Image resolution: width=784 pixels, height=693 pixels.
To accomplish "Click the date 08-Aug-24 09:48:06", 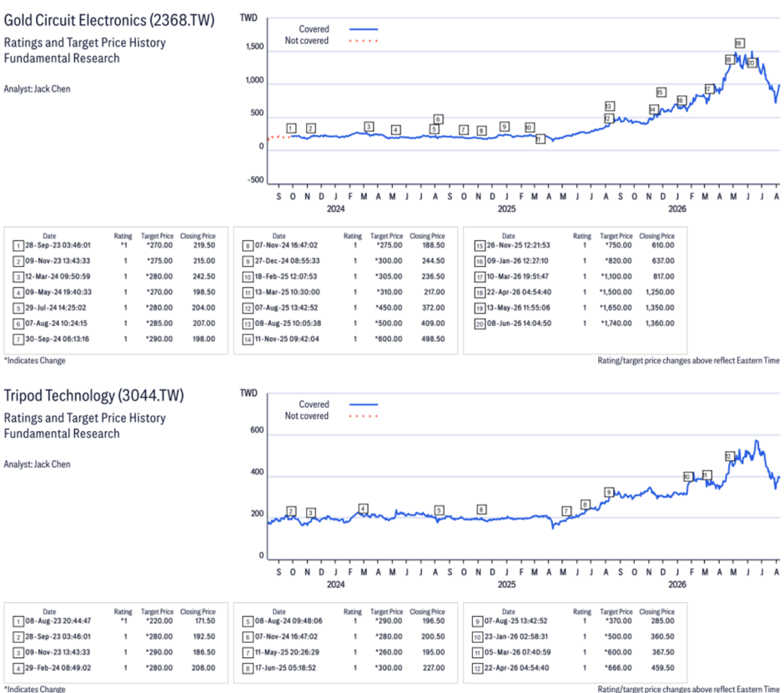I will (x=289, y=621).
